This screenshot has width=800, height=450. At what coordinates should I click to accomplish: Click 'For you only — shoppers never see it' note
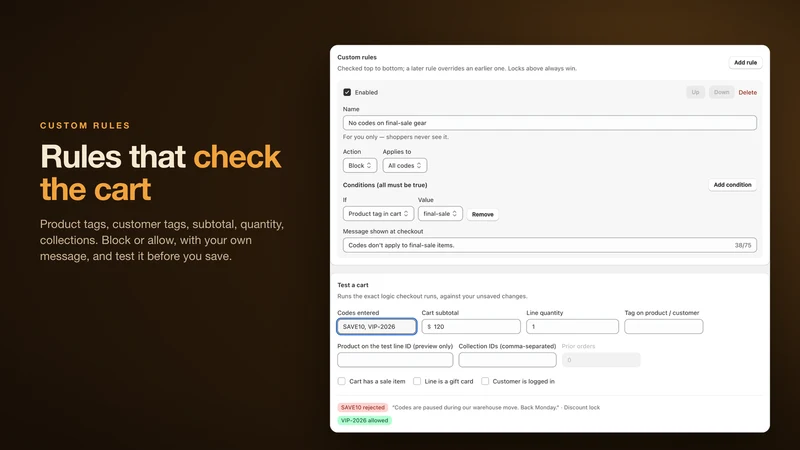click(x=395, y=137)
